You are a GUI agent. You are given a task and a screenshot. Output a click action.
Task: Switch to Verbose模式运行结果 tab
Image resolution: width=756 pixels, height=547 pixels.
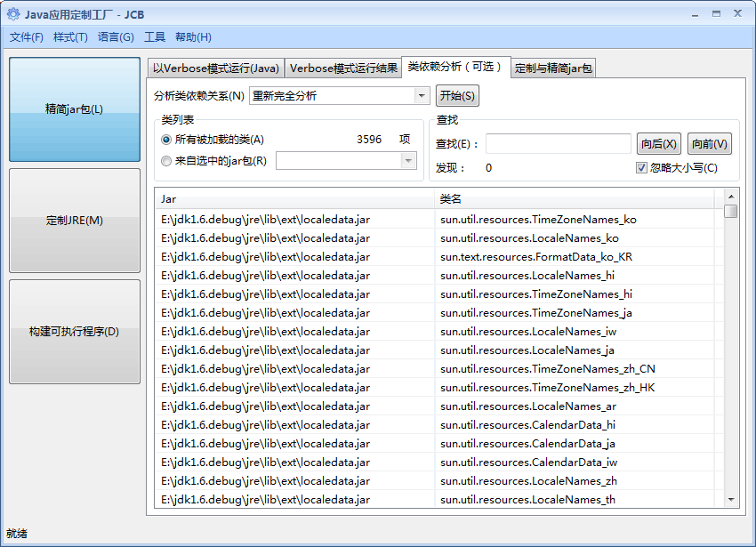click(343, 68)
